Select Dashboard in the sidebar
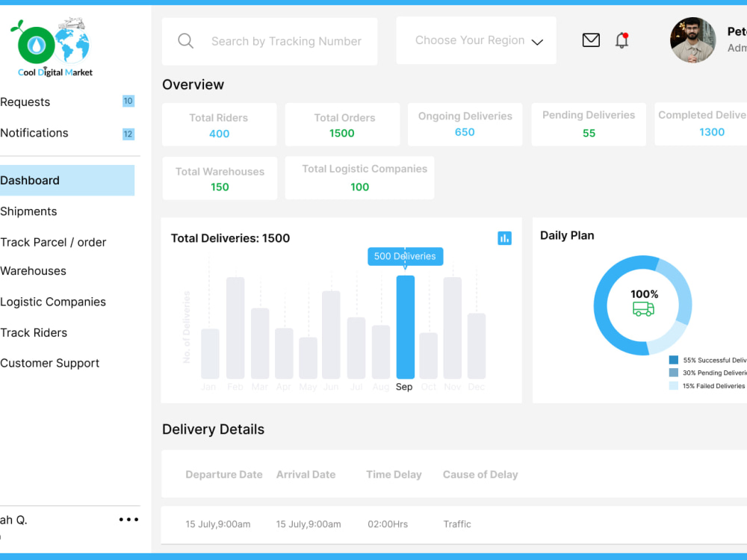Image resolution: width=747 pixels, height=560 pixels. click(x=67, y=181)
